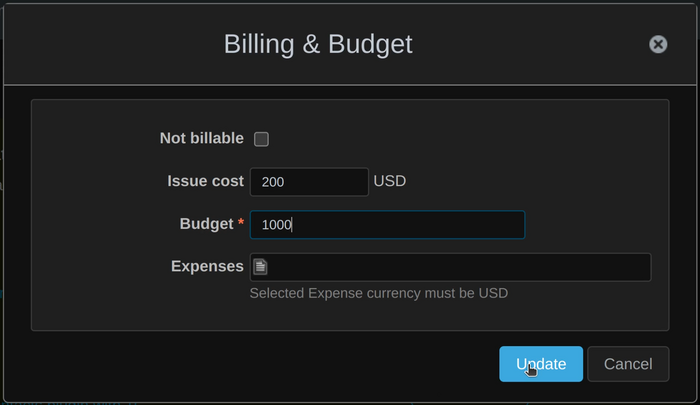Click into the Budget text field

coord(386,225)
